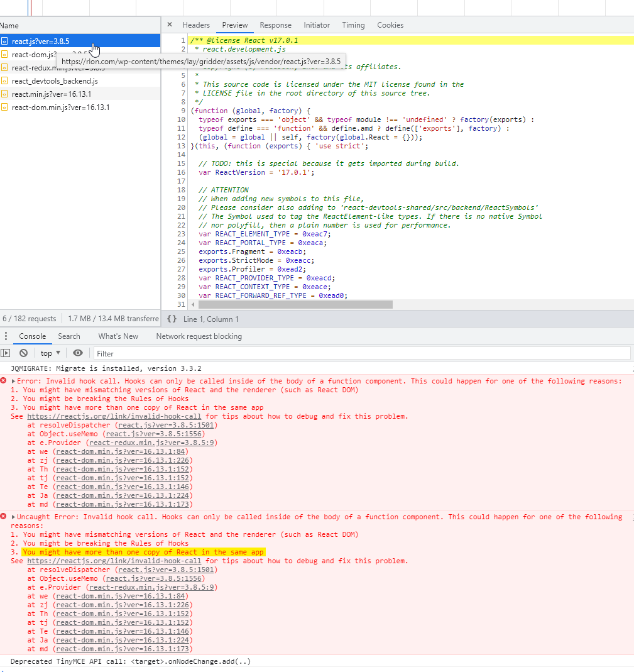Open the Response tab
Image resolution: width=634 pixels, height=672 pixels.
click(x=275, y=25)
